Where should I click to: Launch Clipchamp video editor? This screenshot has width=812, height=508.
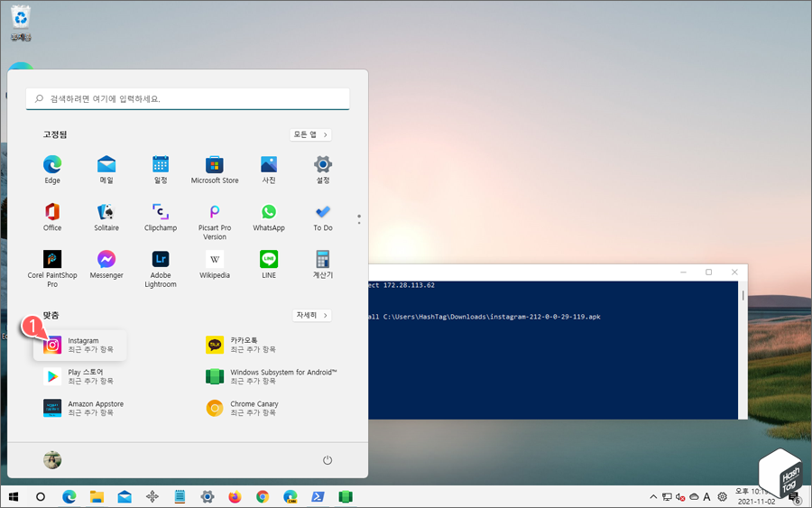coord(161,217)
